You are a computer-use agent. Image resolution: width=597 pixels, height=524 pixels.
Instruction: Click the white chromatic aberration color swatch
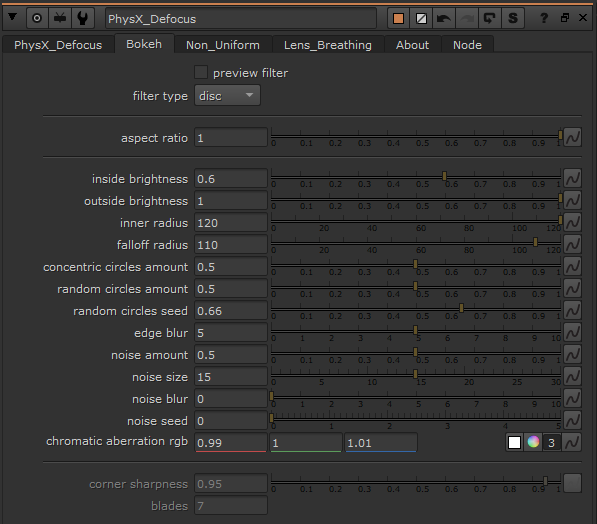(514, 443)
